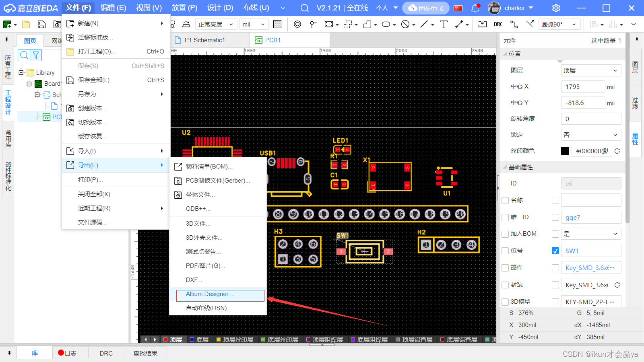Click the Save file icon
644x362 pixels.
click(x=41, y=24)
